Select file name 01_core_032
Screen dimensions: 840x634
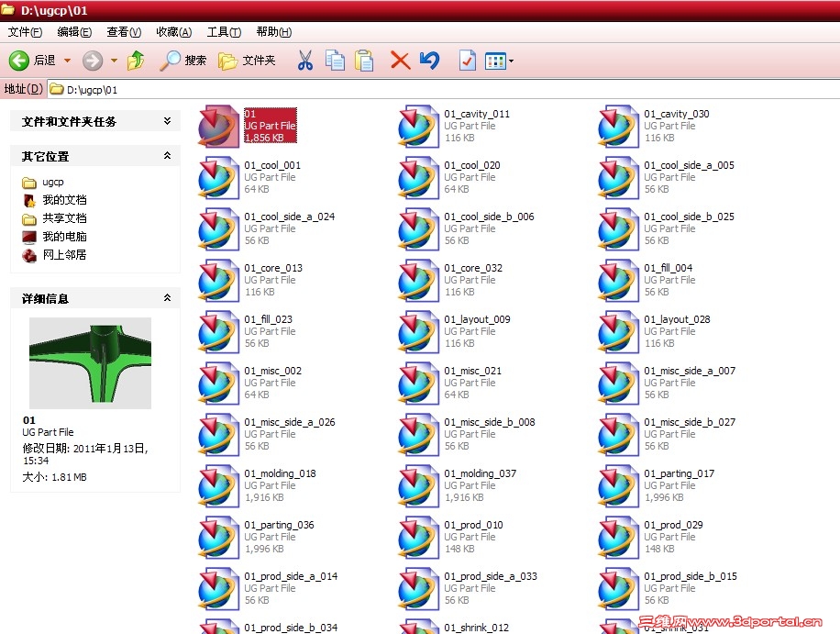(473, 268)
